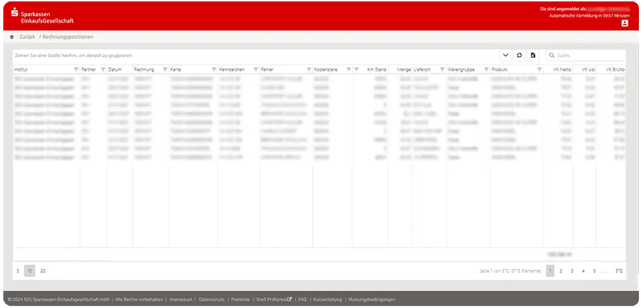Click the export file icon
The image size is (644, 308).
(x=533, y=55)
